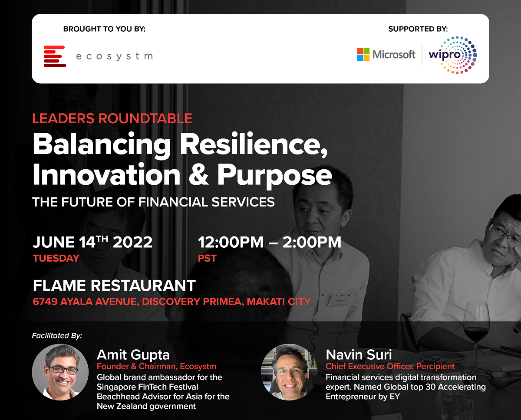Click the Supported By label
The image size is (521, 420).
(418, 29)
